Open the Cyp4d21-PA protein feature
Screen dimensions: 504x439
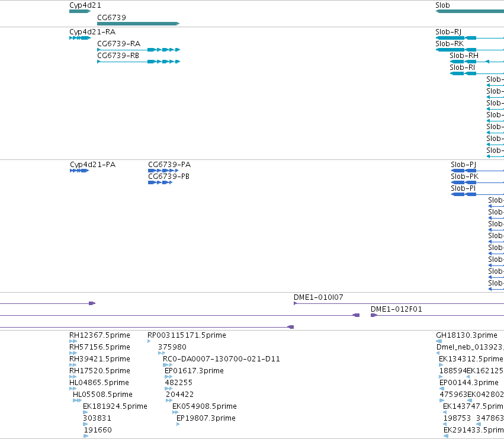point(79,171)
